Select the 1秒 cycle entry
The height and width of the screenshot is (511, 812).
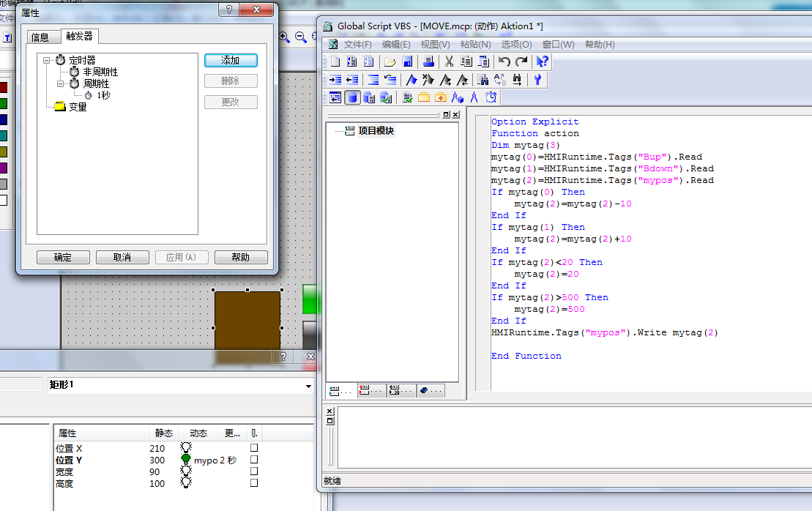[103, 95]
